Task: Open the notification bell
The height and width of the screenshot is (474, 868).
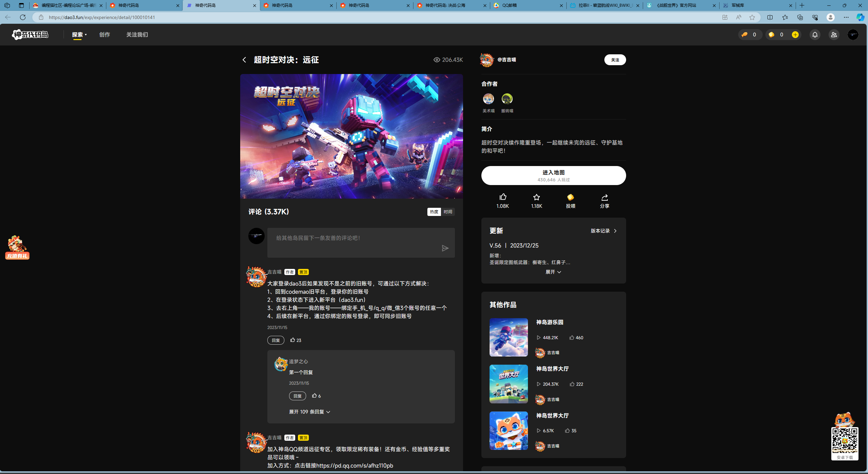Action: point(815,35)
